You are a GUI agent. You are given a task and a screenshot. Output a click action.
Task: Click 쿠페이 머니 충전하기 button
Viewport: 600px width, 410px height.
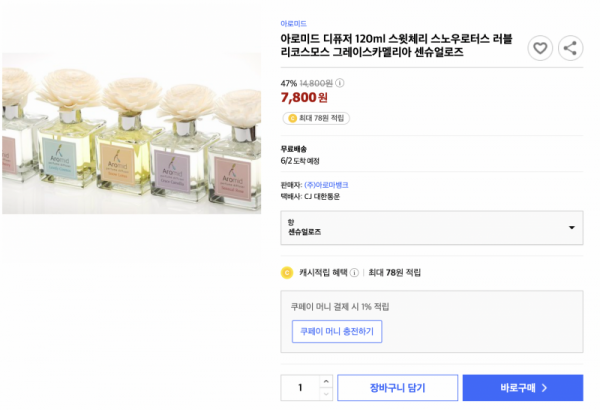(337, 332)
